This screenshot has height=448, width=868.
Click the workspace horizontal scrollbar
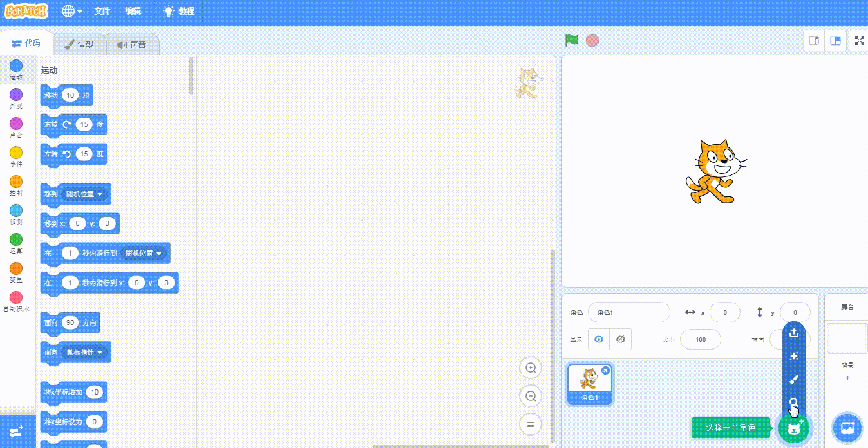coord(461,445)
